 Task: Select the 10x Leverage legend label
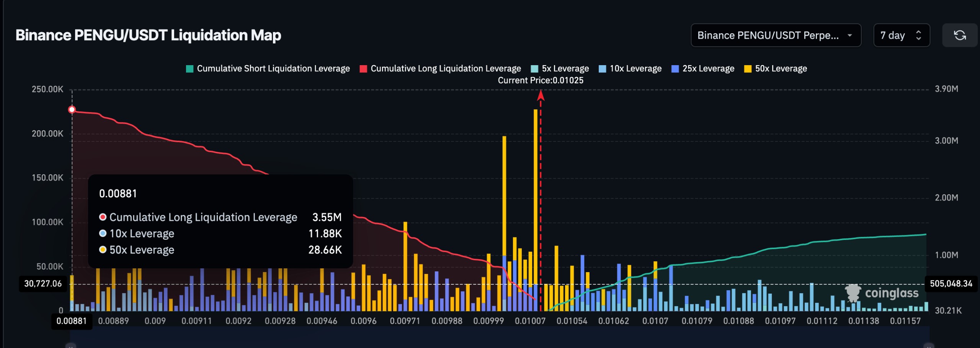tap(635, 68)
